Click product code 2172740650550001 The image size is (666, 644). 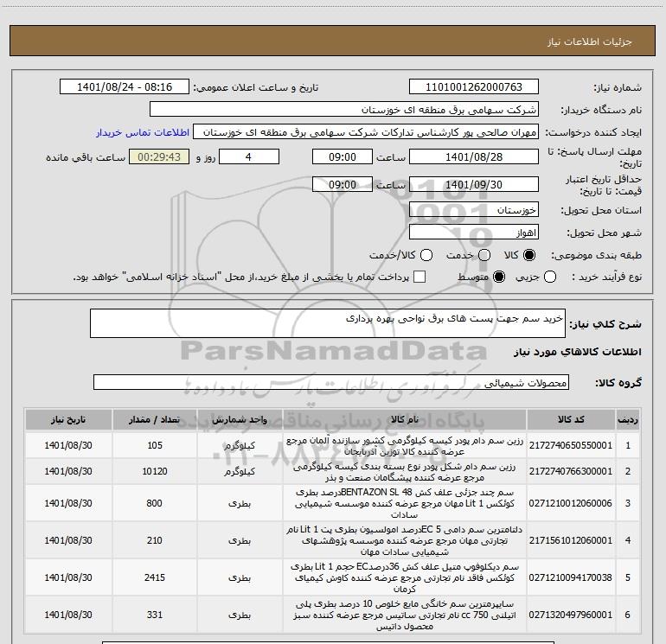click(571, 445)
